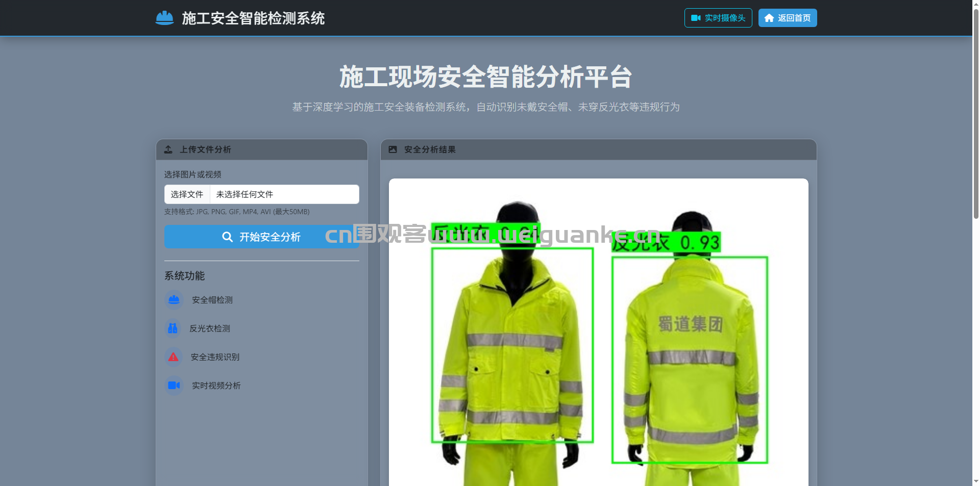Screen dimensions: 980x486
Task: Click the page vertical scrollbar down arrow
Action: (x=975, y=481)
